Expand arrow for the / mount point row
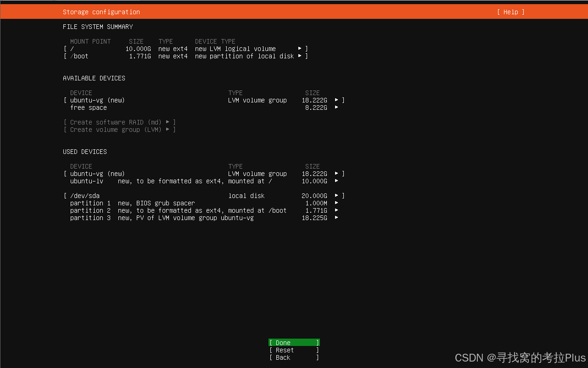 [300, 49]
